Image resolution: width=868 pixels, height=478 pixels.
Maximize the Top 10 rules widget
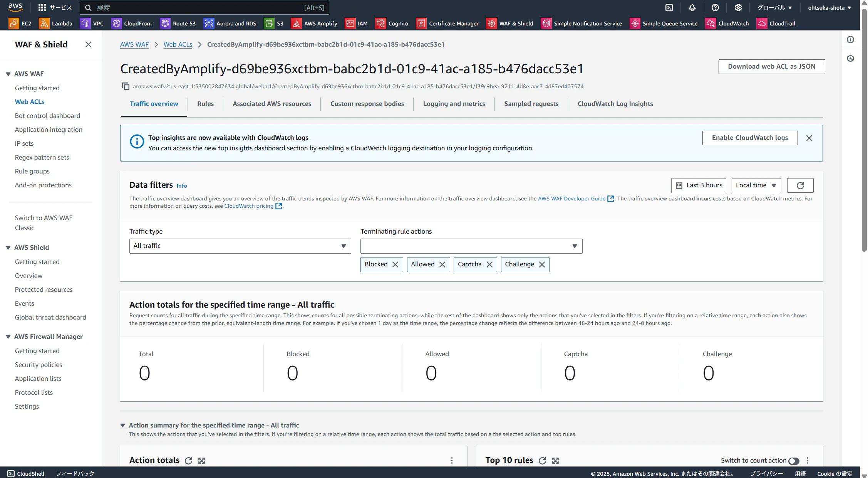pyautogui.click(x=555, y=461)
